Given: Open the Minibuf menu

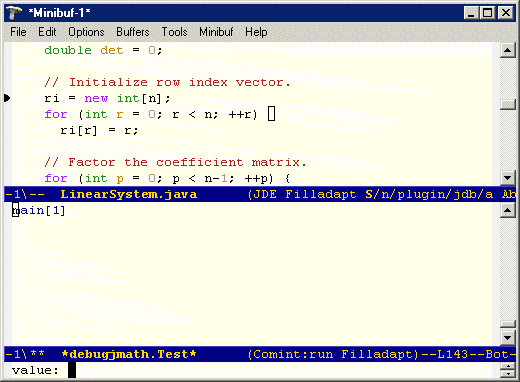Looking at the screenshot, I should point(216,32).
